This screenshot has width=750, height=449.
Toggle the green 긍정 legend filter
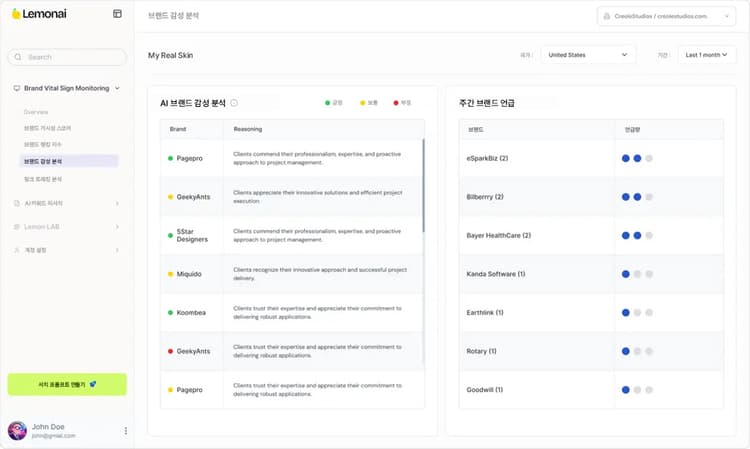click(x=334, y=103)
